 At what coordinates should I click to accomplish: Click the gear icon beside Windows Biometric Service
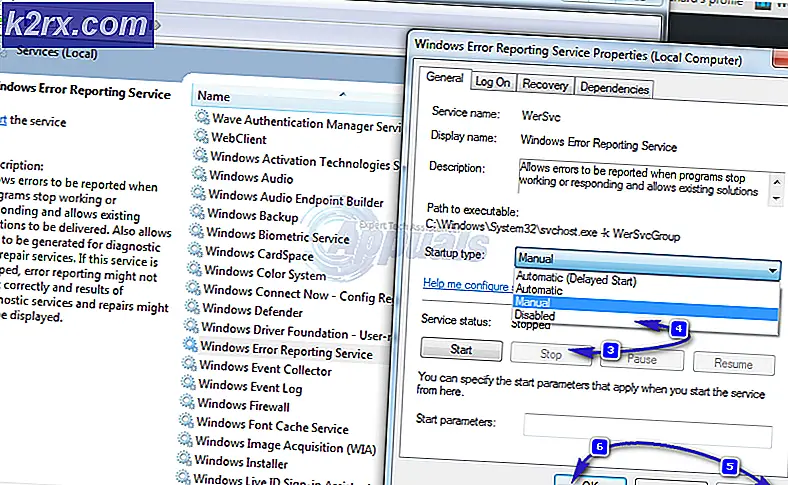[x=196, y=231]
